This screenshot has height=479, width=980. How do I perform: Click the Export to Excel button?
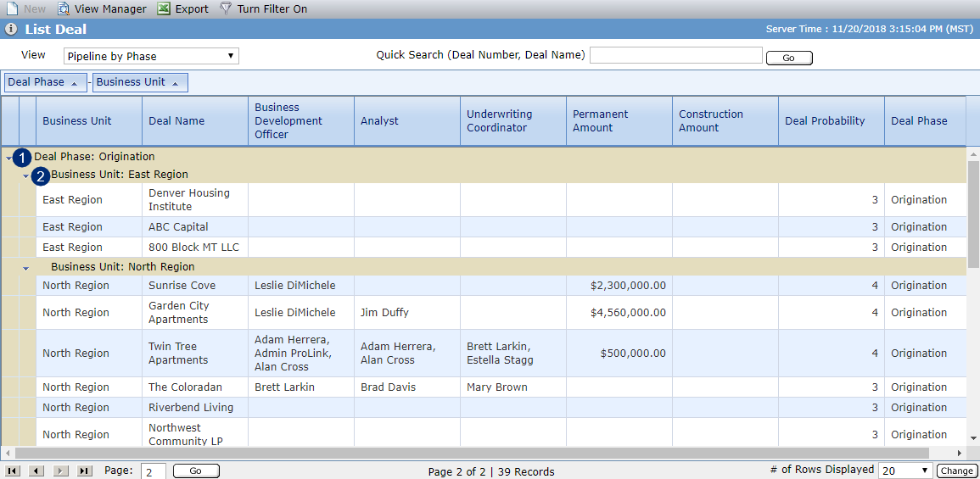click(182, 8)
